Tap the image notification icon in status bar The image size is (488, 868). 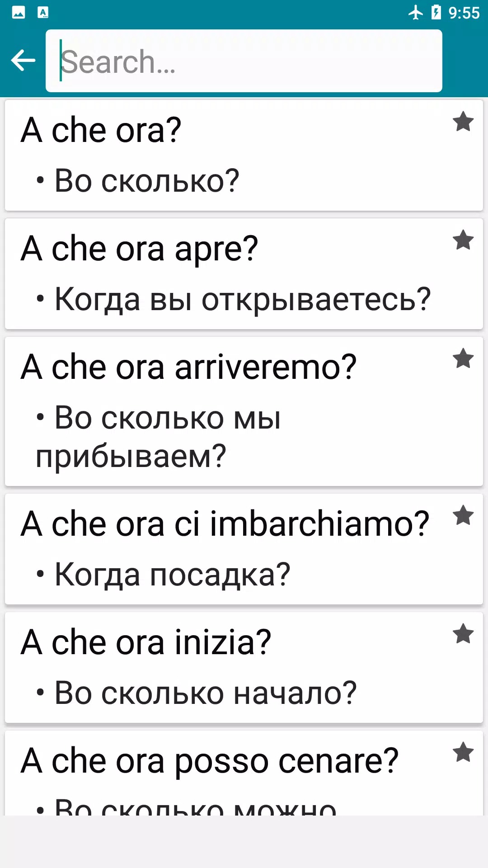(19, 13)
